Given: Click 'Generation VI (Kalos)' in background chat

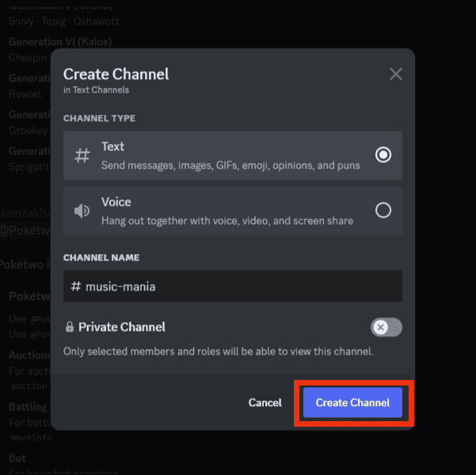Looking at the screenshot, I should point(60,42).
